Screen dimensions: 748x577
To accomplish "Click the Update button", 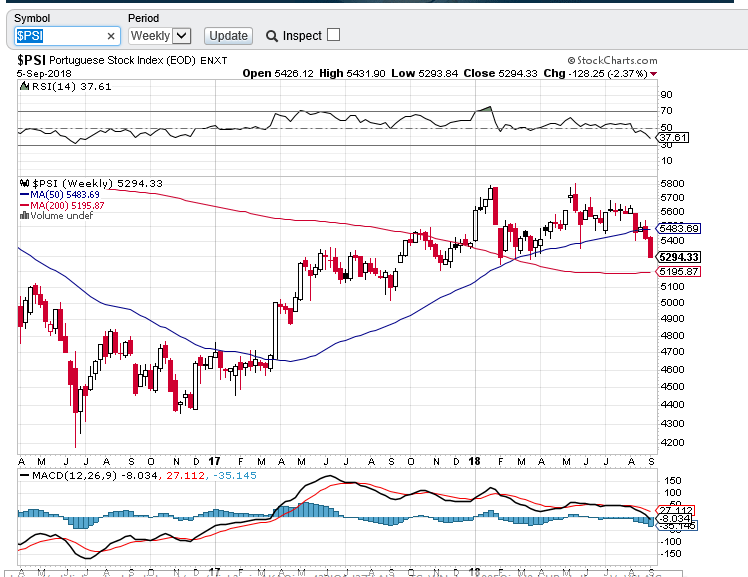I will 229,36.
